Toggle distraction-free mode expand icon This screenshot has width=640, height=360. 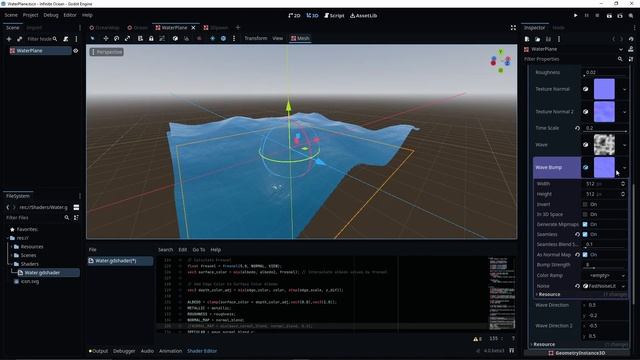[x=513, y=27]
